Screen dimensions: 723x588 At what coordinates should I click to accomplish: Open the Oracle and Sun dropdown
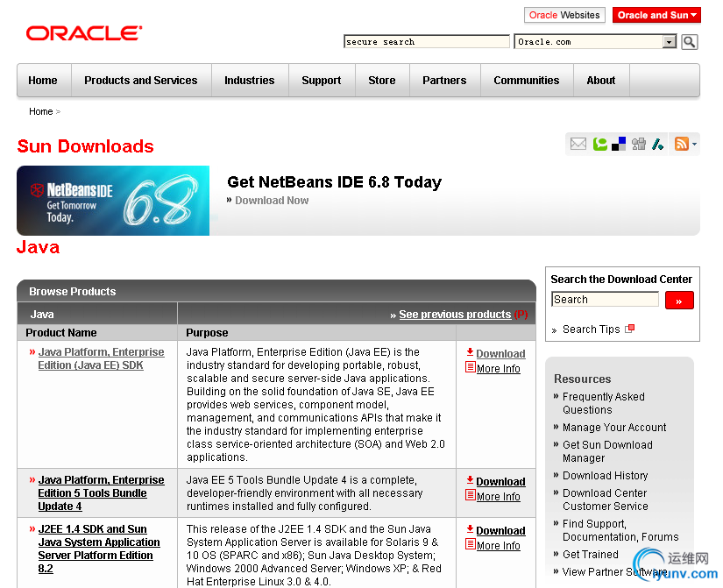pyautogui.click(x=656, y=15)
